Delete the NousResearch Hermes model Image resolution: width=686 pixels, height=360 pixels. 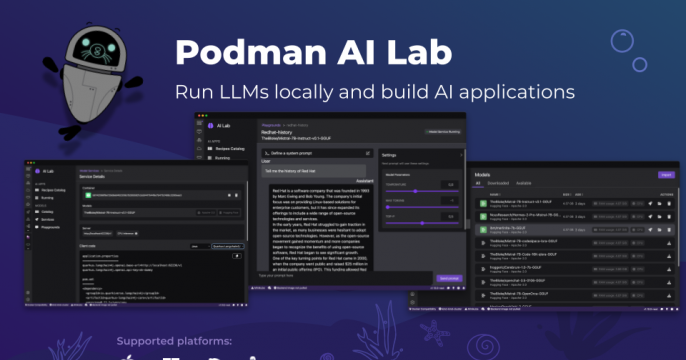pos(669,217)
